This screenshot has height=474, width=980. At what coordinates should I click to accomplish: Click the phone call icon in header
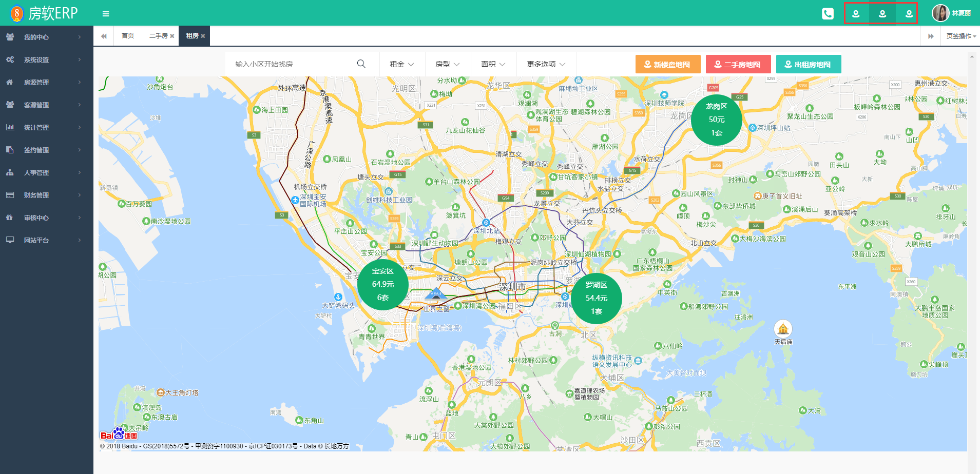(828, 14)
